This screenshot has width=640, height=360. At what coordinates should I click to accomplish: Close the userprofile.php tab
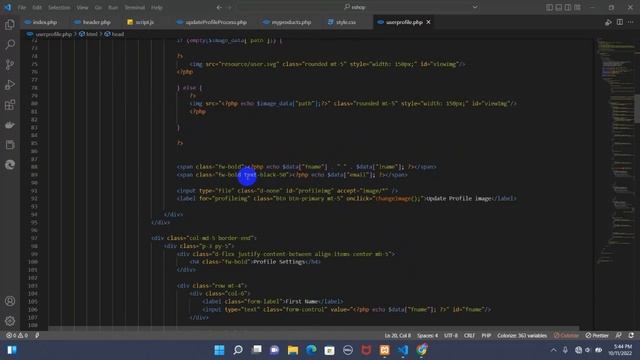(428, 22)
